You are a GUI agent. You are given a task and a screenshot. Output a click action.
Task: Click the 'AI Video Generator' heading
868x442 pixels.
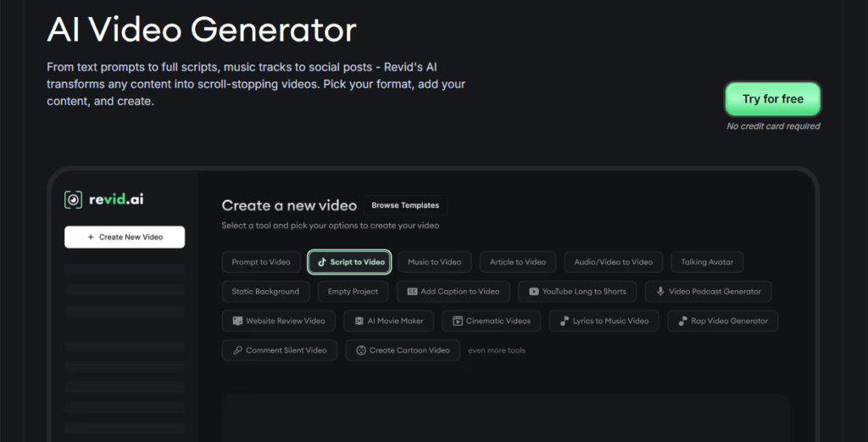202,30
